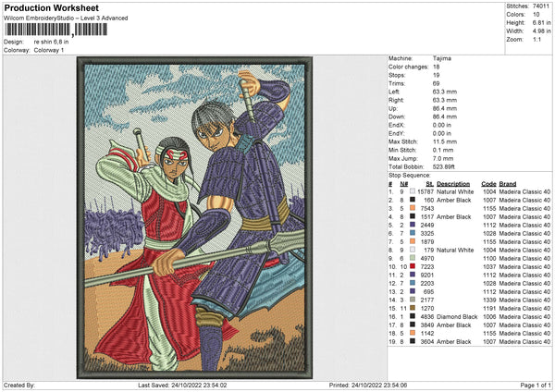Click the embroidery design preview image
The image size is (555, 392).
click(x=194, y=217)
